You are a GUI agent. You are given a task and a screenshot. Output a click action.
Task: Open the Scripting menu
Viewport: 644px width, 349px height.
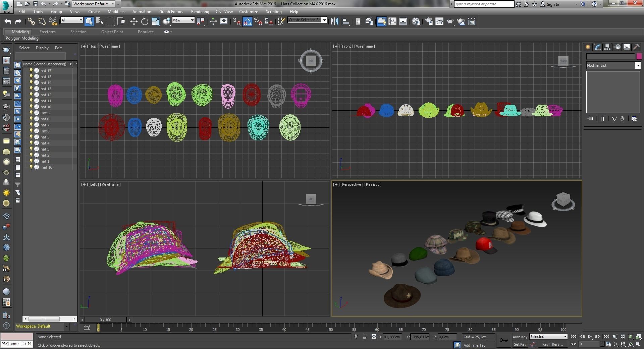274,11
